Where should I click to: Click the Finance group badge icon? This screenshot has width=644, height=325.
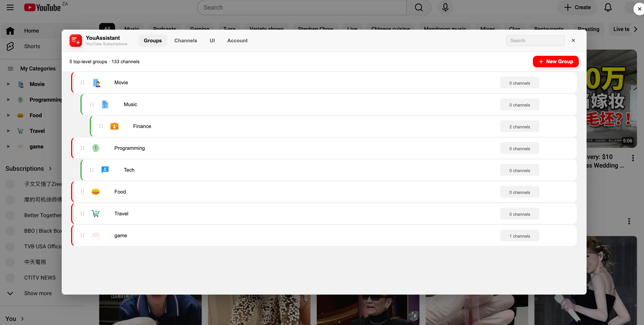[114, 126]
